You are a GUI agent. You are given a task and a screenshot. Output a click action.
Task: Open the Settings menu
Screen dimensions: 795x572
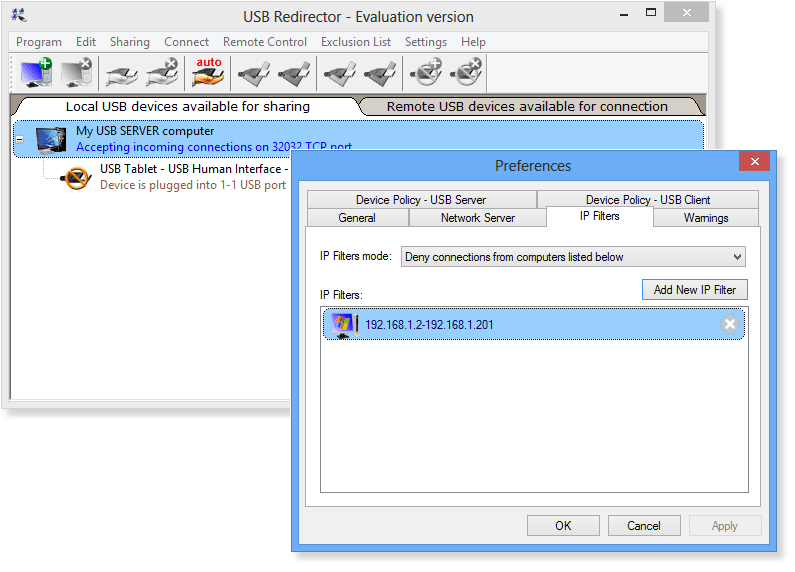425,42
